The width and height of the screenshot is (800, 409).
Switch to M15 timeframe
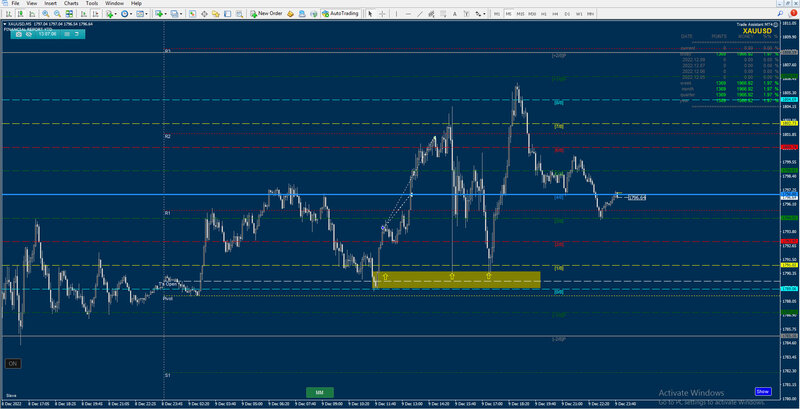click(x=520, y=14)
